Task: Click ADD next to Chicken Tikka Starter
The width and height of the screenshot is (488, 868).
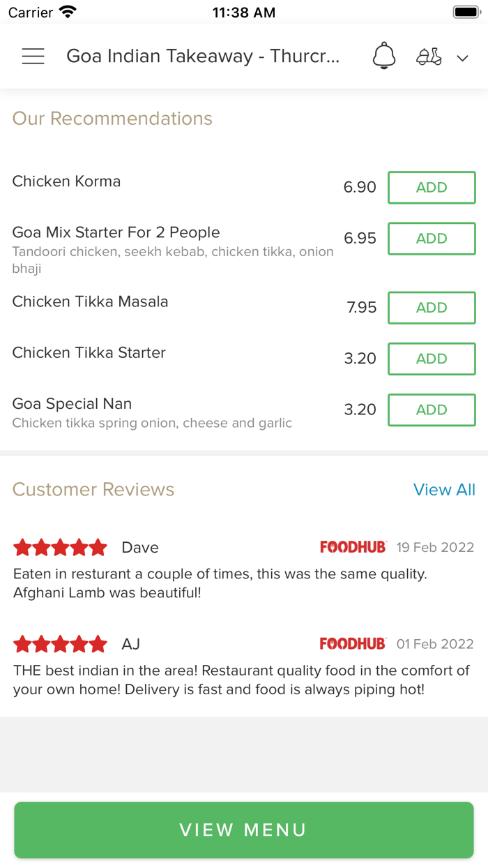Action: 432,358
